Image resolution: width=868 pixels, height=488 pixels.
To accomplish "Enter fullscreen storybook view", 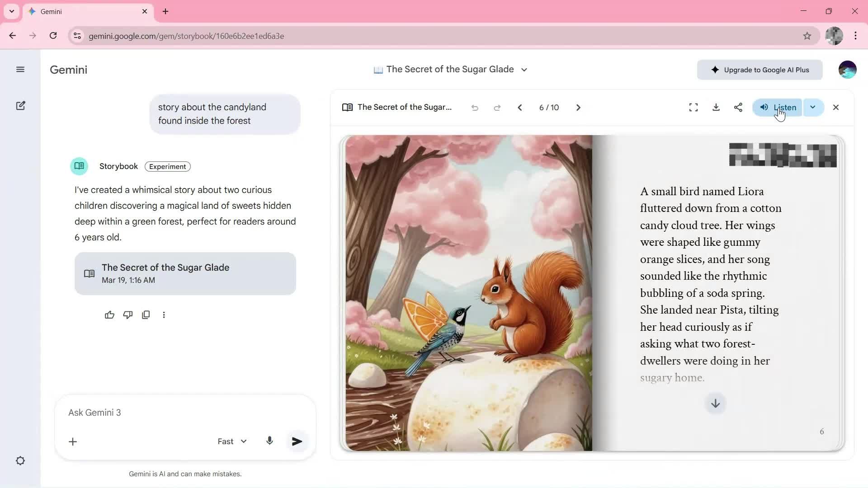I will pyautogui.click(x=693, y=108).
